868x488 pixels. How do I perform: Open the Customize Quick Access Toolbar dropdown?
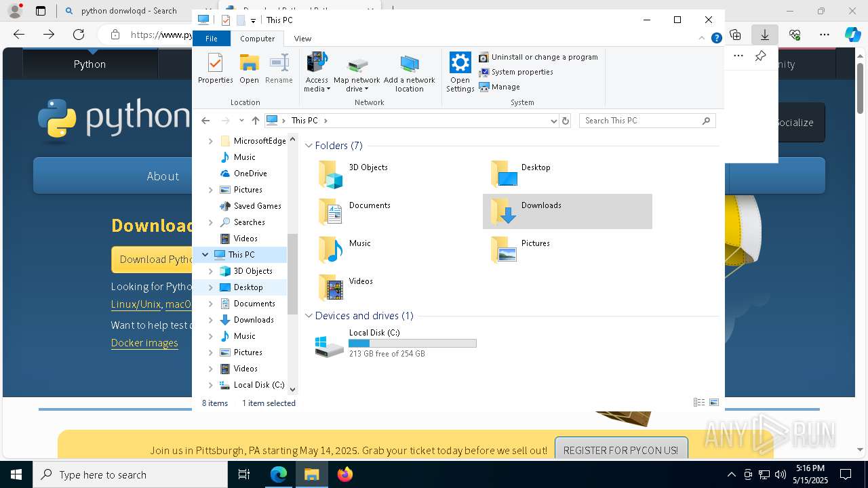[x=253, y=20]
